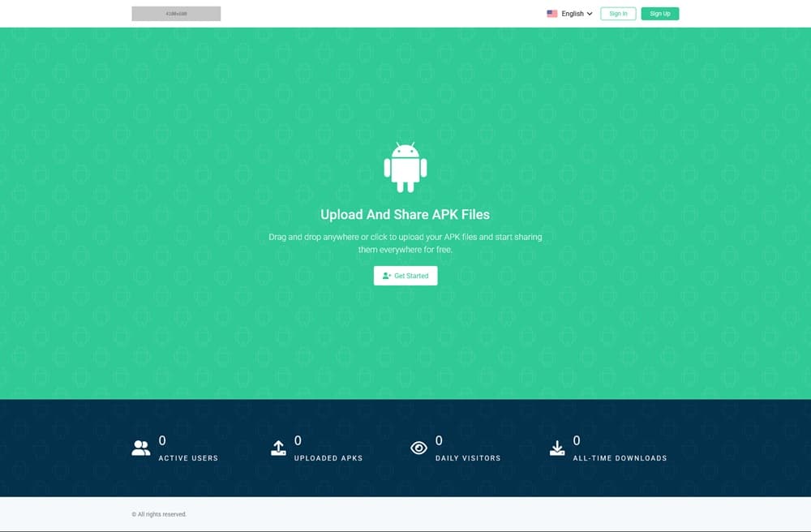
Task: Click the US flag icon
Action: pos(552,14)
